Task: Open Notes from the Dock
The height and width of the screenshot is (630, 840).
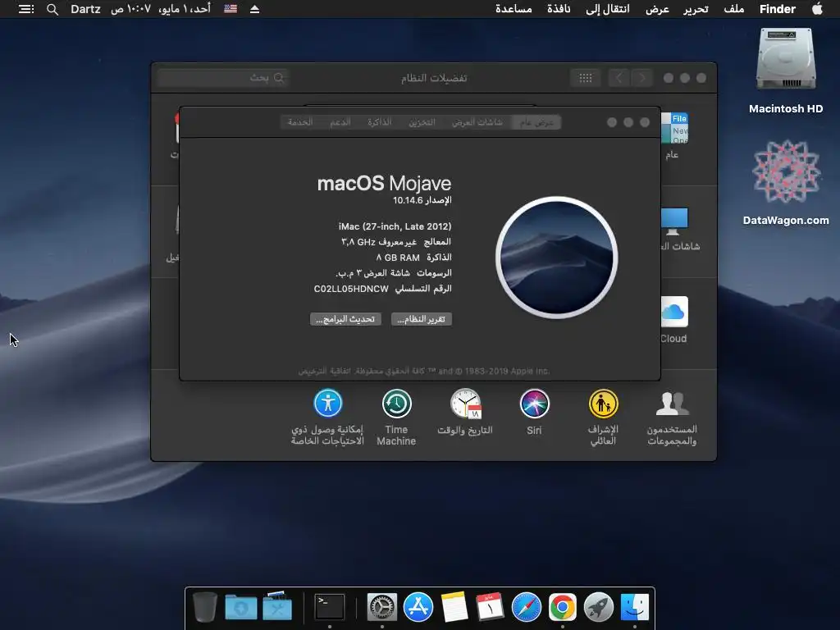Action: (454, 607)
